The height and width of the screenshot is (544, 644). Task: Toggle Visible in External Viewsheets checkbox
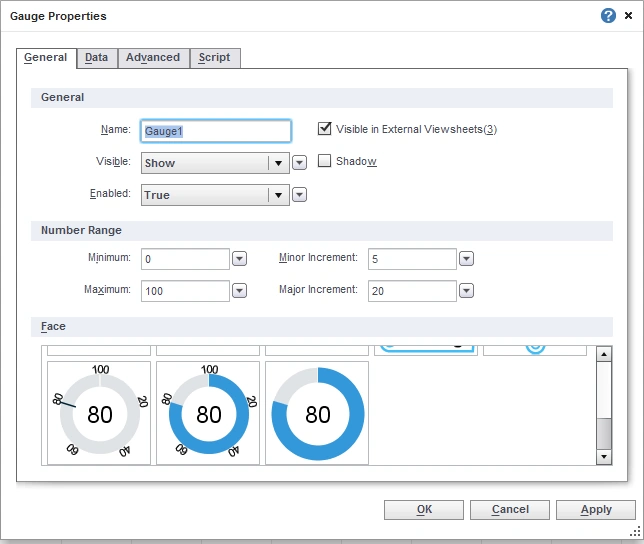[x=324, y=129]
